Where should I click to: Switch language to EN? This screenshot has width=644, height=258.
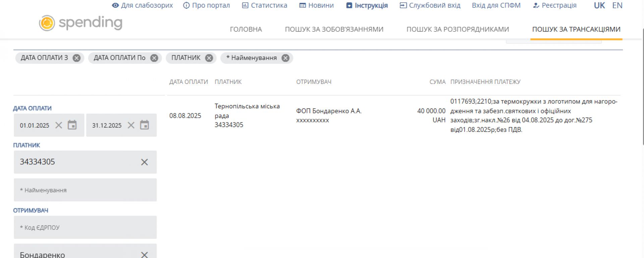[617, 5]
